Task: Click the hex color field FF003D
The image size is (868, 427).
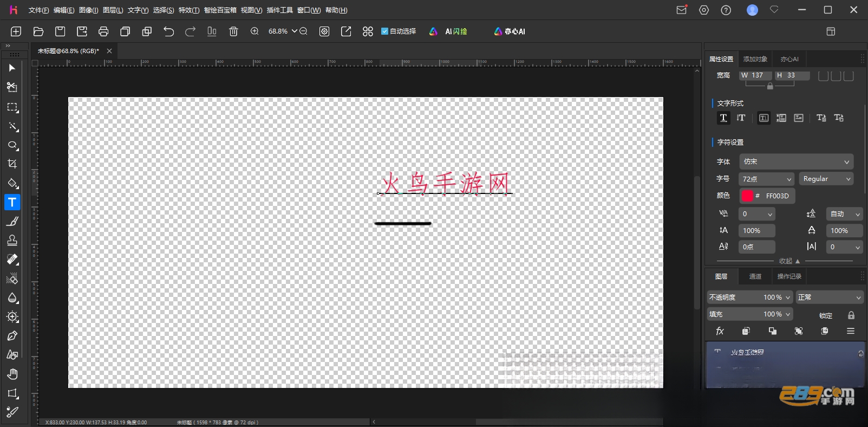Action: (x=778, y=196)
